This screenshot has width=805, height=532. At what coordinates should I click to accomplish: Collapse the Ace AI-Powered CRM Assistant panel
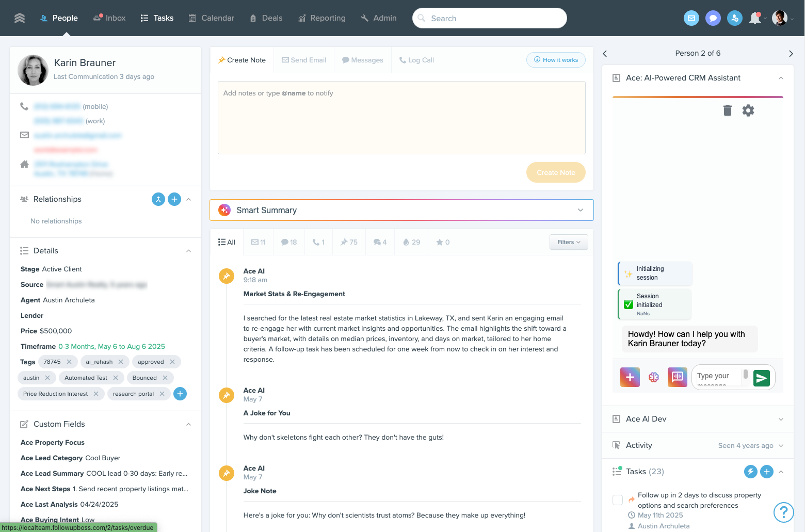pos(781,78)
